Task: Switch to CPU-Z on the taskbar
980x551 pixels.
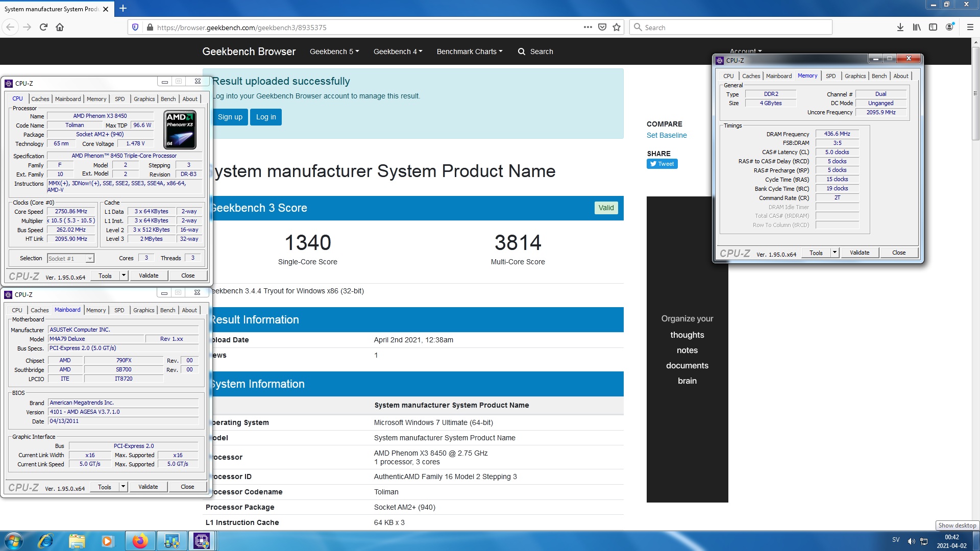Action: 202,541
